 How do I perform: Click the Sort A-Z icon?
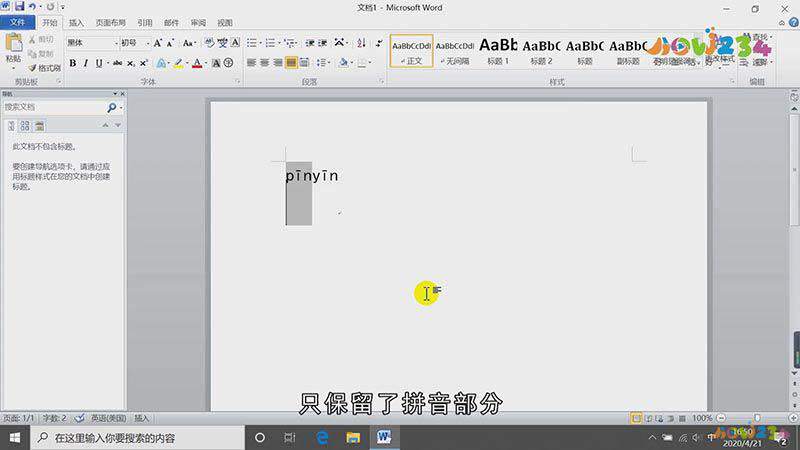point(361,43)
